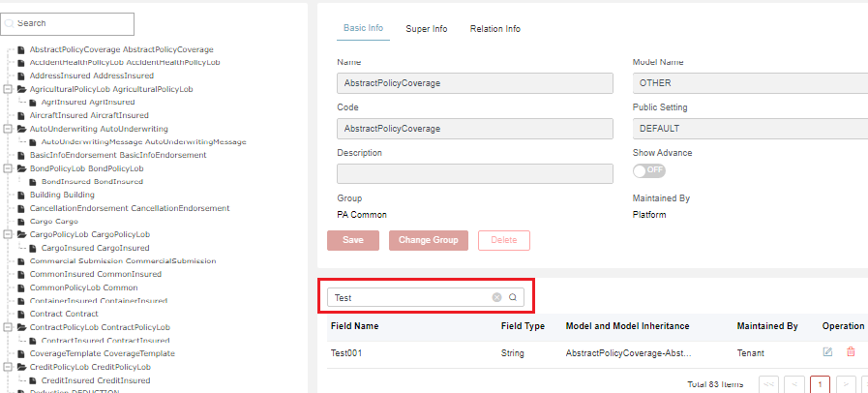
Task: Toggle the Show Advance switch
Action: (648, 170)
